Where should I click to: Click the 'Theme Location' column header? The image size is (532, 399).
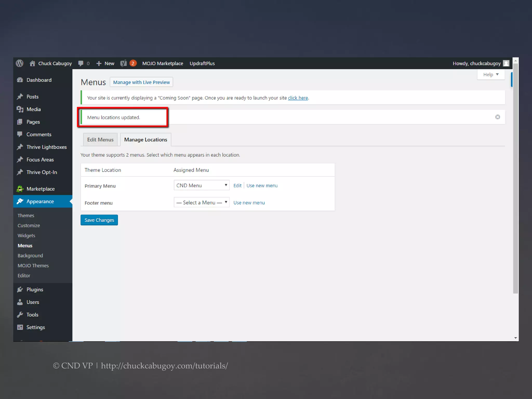coord(103,170)
